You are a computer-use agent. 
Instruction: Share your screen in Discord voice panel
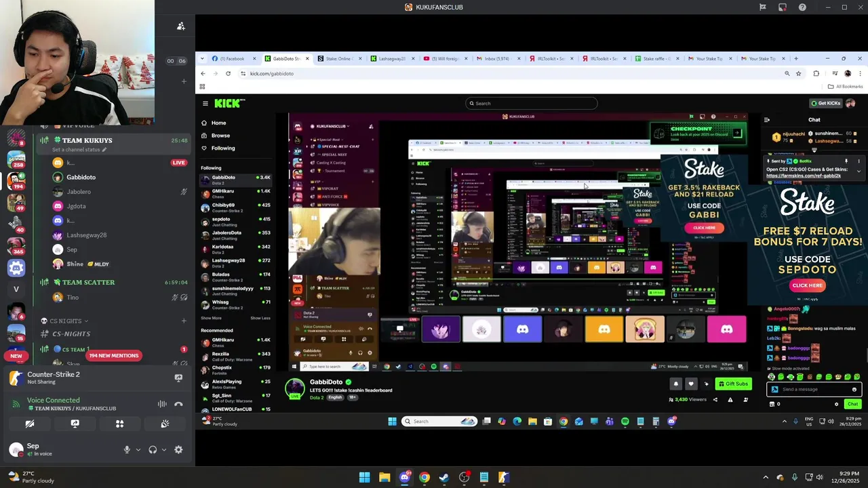75,424
